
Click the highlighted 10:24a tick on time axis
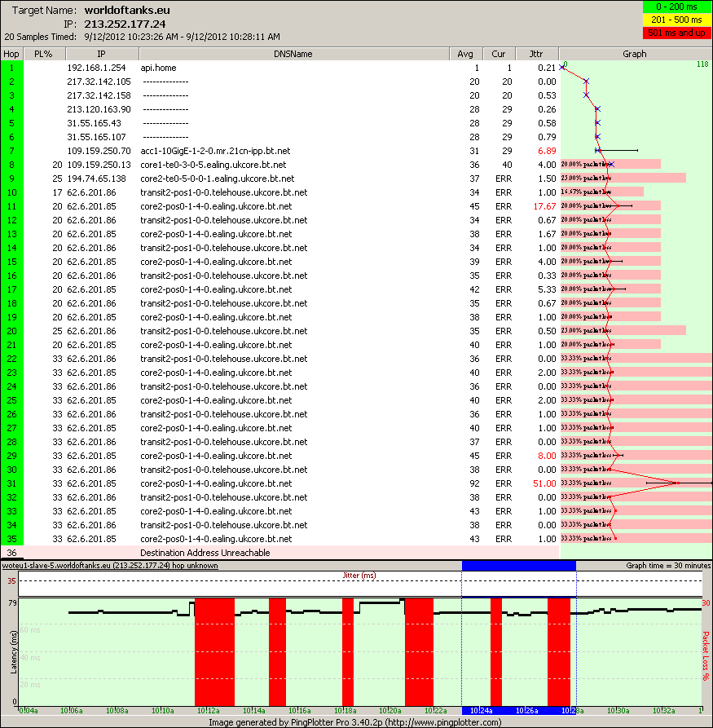[481, 711]
